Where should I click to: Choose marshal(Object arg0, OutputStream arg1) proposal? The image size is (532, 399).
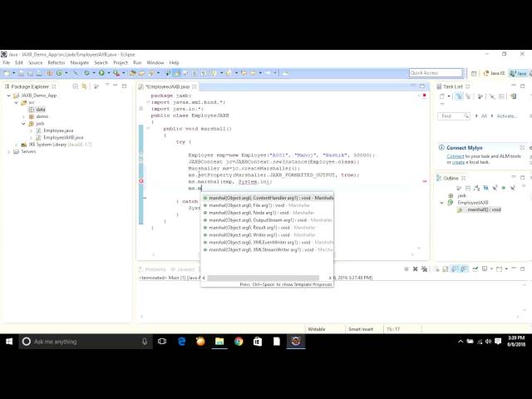[268, 220]
